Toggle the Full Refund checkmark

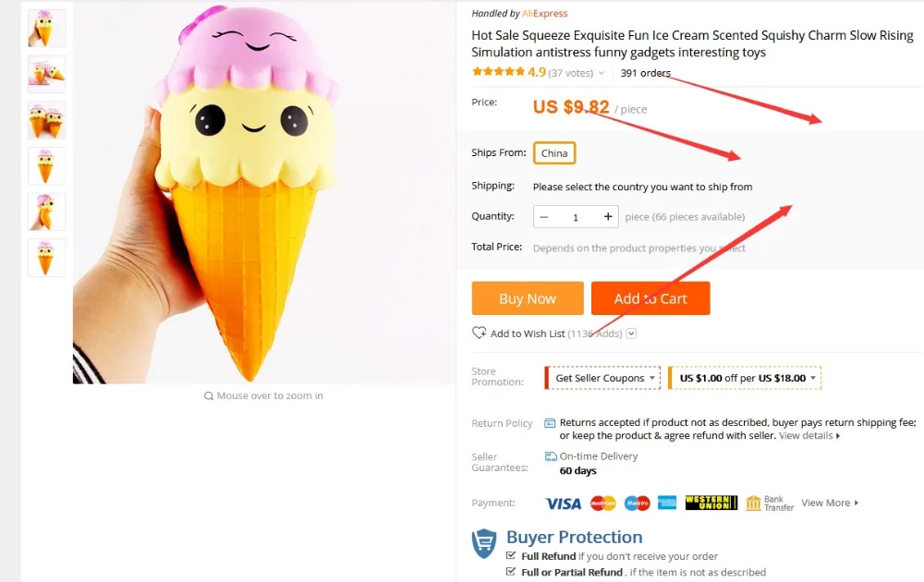click(x=511, y=555)
